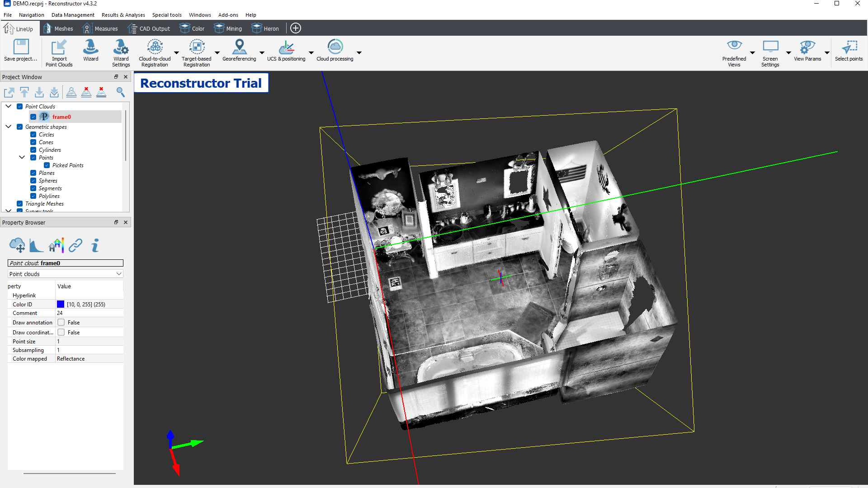Expand the Predefined Views dropdown arrow

pyautogui.click(x=753, y=53)
